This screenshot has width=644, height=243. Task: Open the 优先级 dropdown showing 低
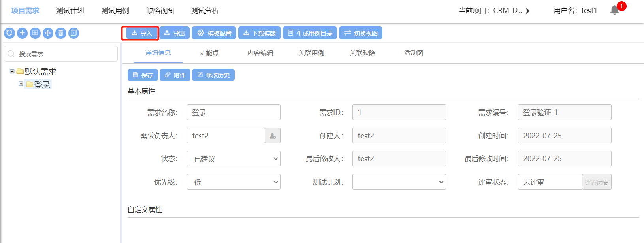(x=233, y=182)
